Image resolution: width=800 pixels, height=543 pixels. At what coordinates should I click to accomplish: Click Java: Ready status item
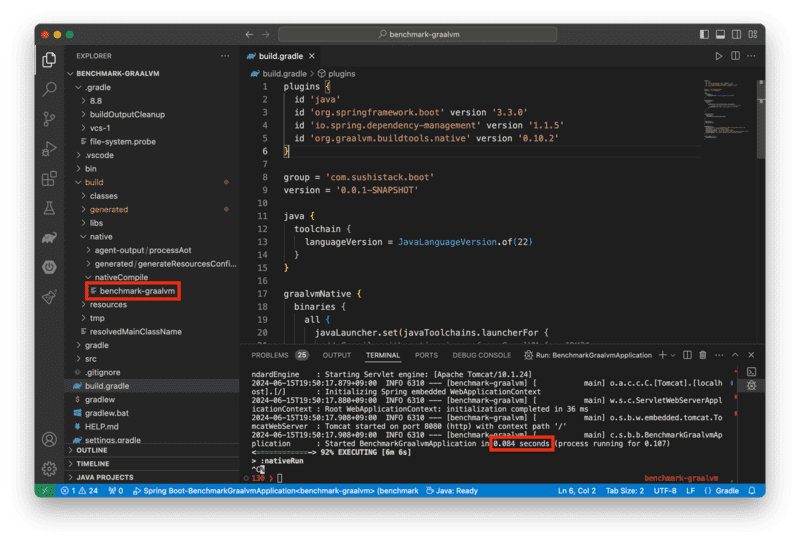coord(452,490)
